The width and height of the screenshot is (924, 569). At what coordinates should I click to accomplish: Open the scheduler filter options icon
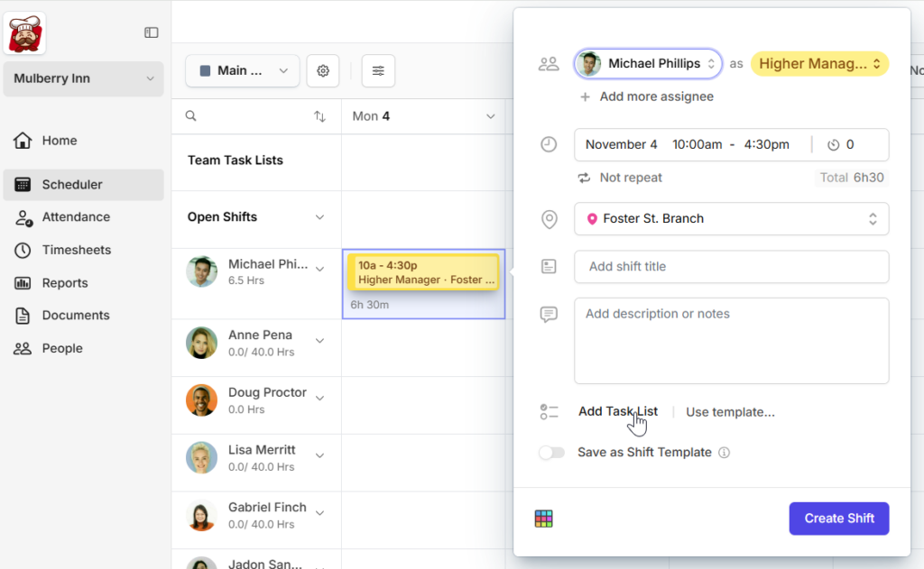[378, 70]
